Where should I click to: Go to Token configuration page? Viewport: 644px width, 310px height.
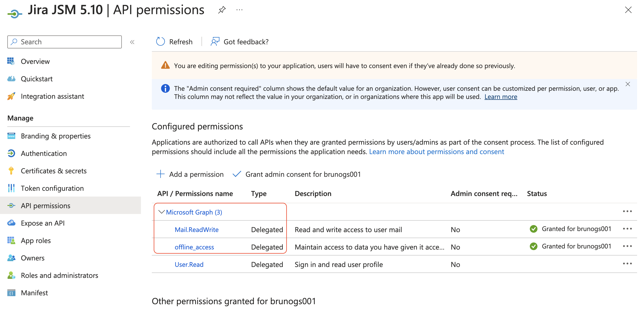pyautogui.click(x=52, y=188)
